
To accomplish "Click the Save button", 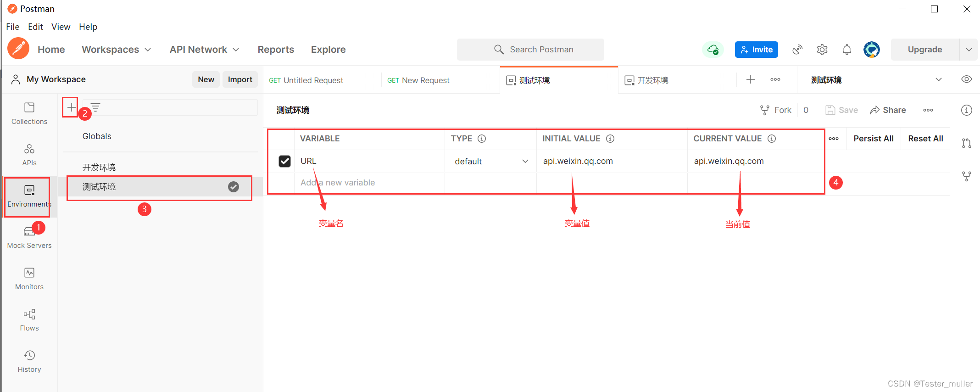I will coord(842,110).
